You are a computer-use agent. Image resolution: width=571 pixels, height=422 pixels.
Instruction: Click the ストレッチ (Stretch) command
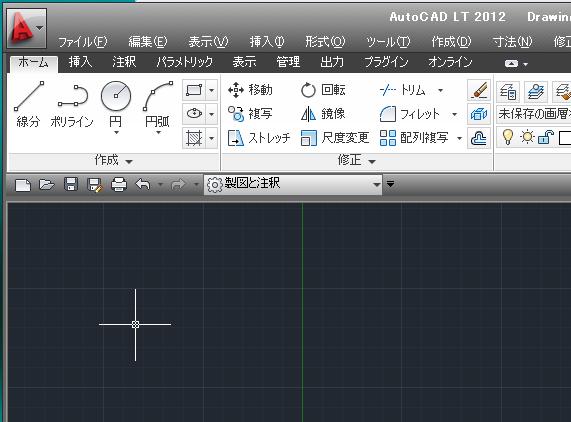[x=259, y=138]
